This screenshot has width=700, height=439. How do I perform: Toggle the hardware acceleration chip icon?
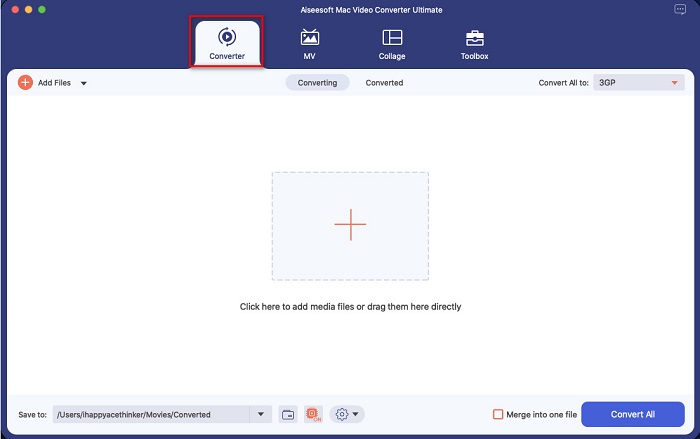point(313,414)
